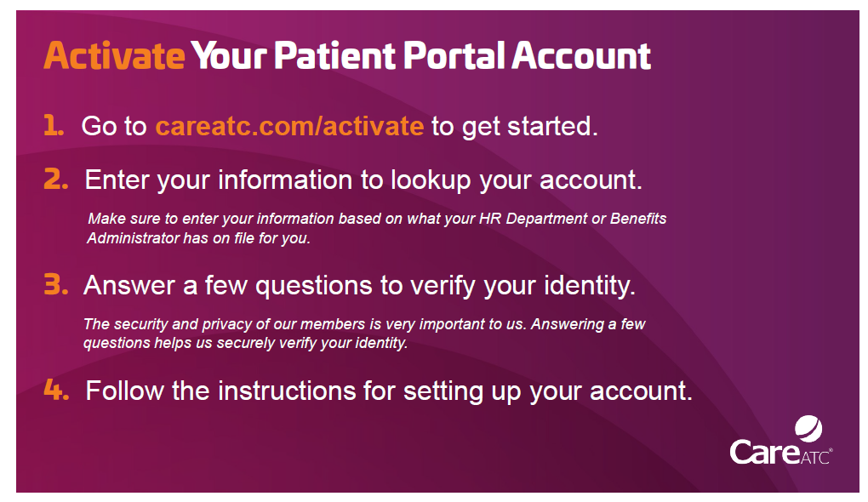Click the "Administrator has on file for you" line

[x=198, y=238]
